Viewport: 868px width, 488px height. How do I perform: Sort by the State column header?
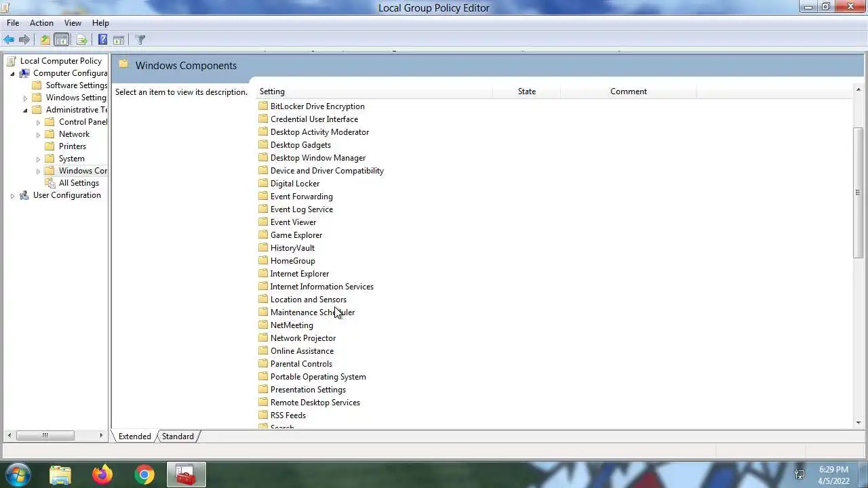(x=527, y=91)
